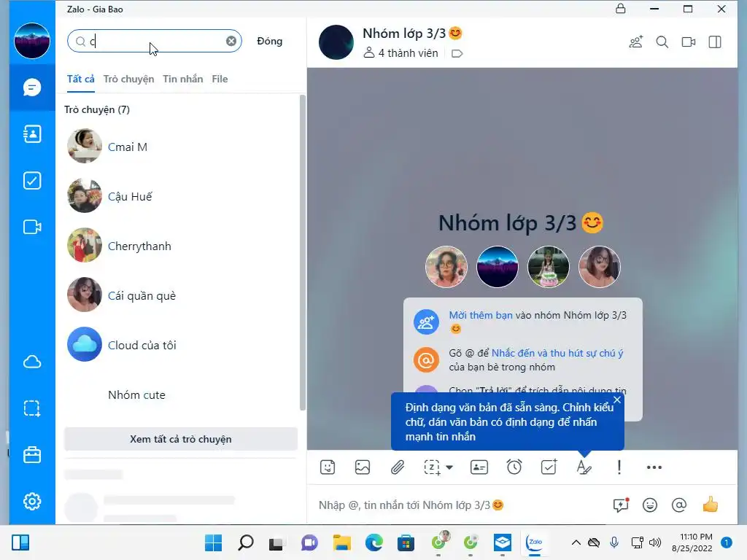The height and width of the screenshot is (560, 747).
Task: Open the Cloud của tôi conversation
Action: point(181,345)
